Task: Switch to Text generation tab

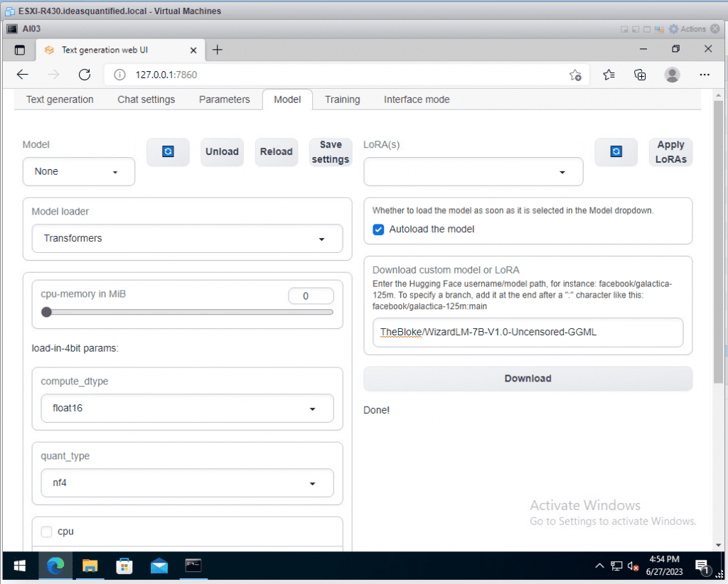Action: tap(60, 99)
